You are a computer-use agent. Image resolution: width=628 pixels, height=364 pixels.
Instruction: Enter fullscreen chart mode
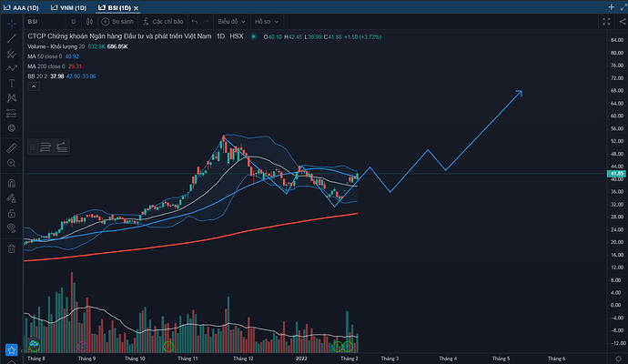tap(606, 22)
